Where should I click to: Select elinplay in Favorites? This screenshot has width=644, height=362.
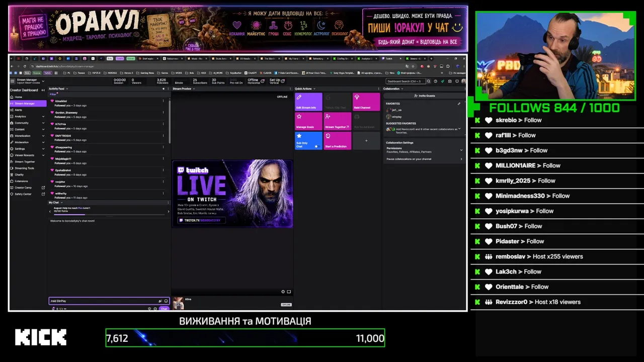coord(394,116)
